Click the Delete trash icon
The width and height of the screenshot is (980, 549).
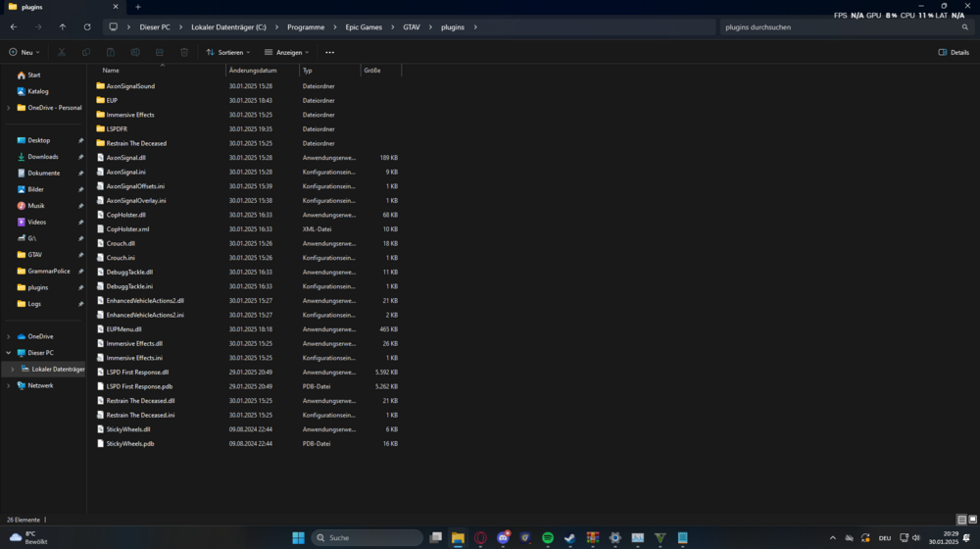(x=184, y=53)
